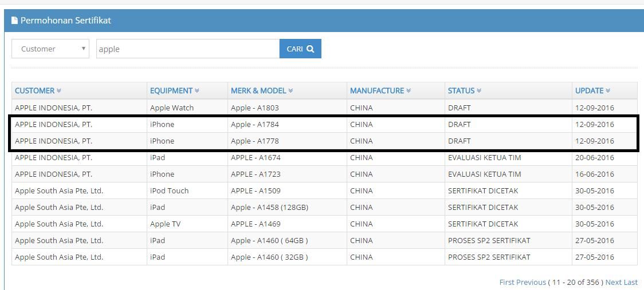644x290 pixels.
Task: Sort table by the STATUS column header text
Action: pyautogui.click(x=461, y=91)
